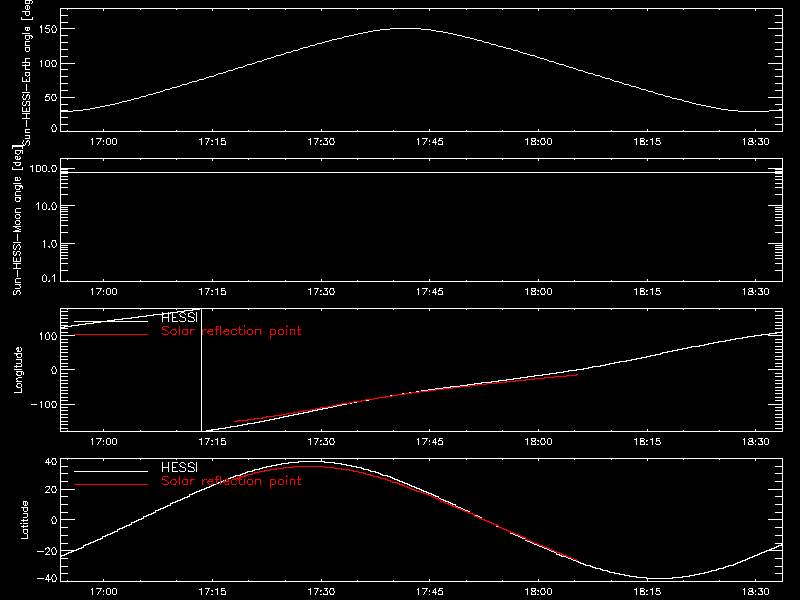This screenshot has height=600, width=800.
Task: Click the 20 tick on Latitude plot
Action: click(51, 490)
